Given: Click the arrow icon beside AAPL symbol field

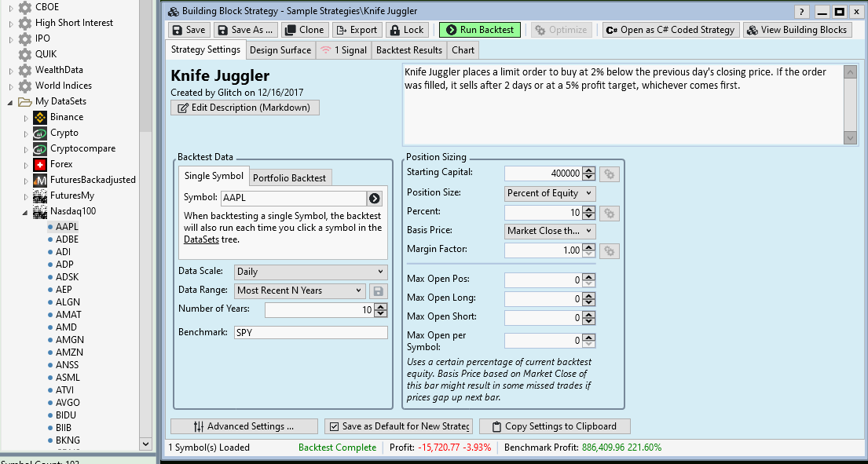Looking at the screenshot, I should click(375, 199).
